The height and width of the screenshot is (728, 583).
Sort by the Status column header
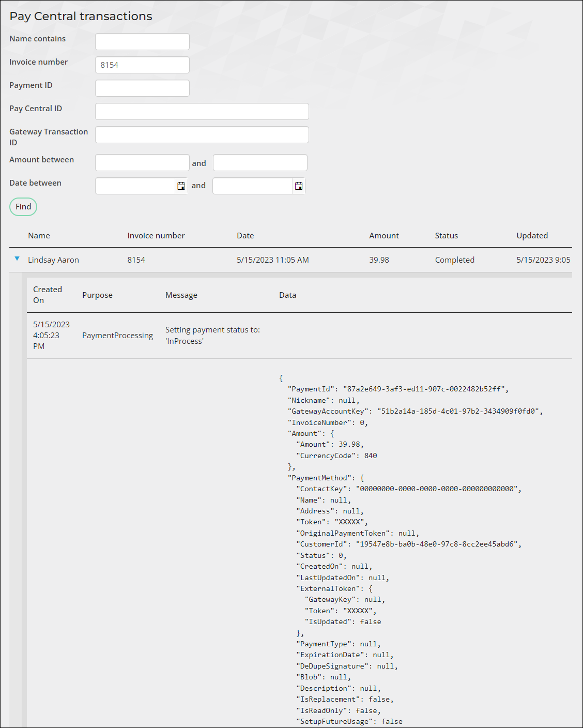447,236
